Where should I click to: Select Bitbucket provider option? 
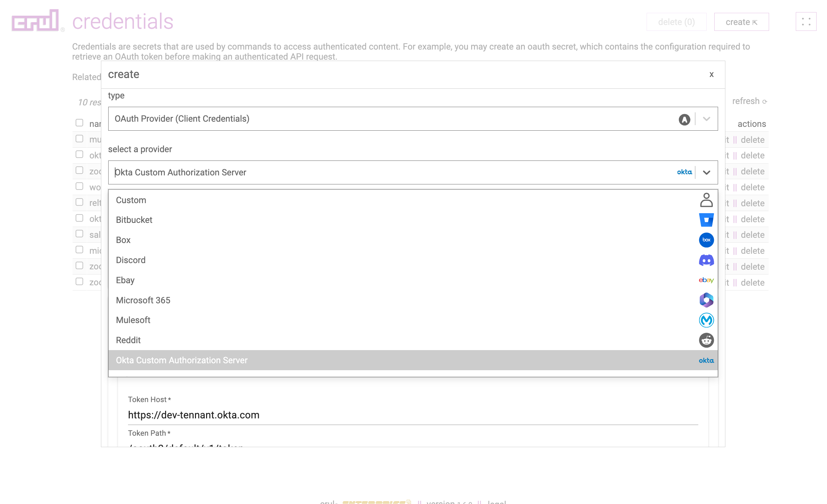tap(413, 220)
